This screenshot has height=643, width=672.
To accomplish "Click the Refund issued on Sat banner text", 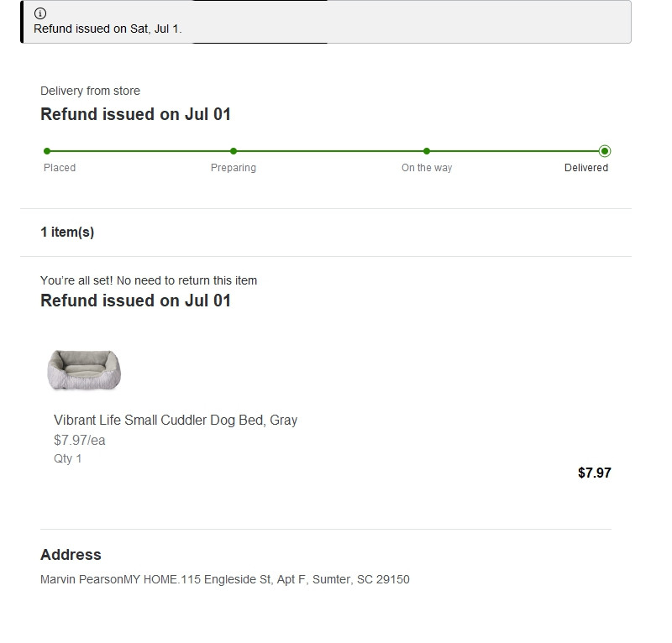I will click(x=108, y=29).
